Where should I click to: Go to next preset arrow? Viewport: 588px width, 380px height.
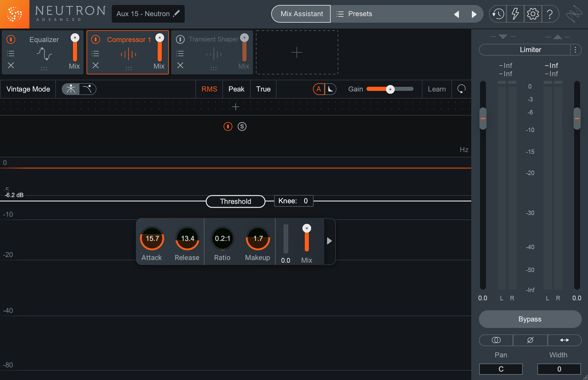pos(474,14)
